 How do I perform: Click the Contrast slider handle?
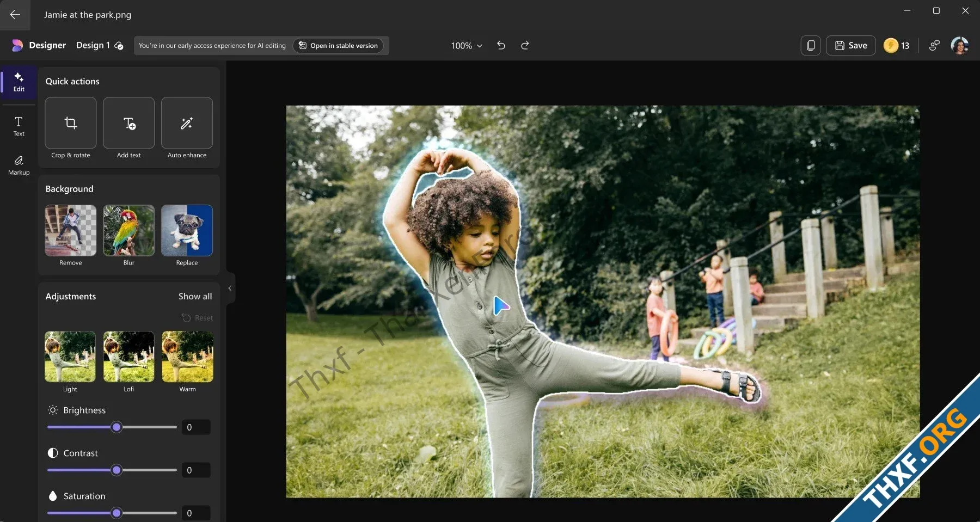tap(117, 470)
